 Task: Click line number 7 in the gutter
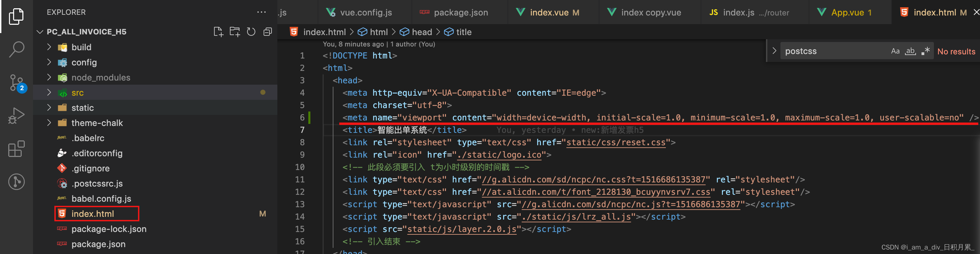pyautogui.click(x=302, y=130)
